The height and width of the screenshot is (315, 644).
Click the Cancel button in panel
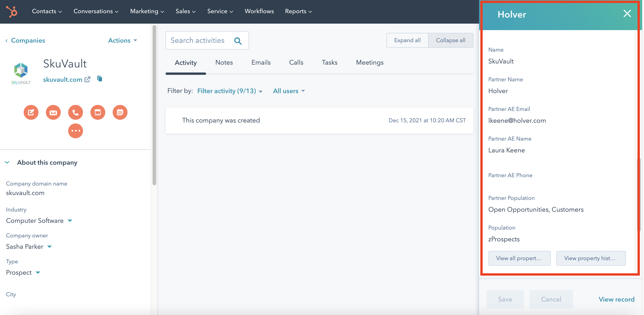551,299
